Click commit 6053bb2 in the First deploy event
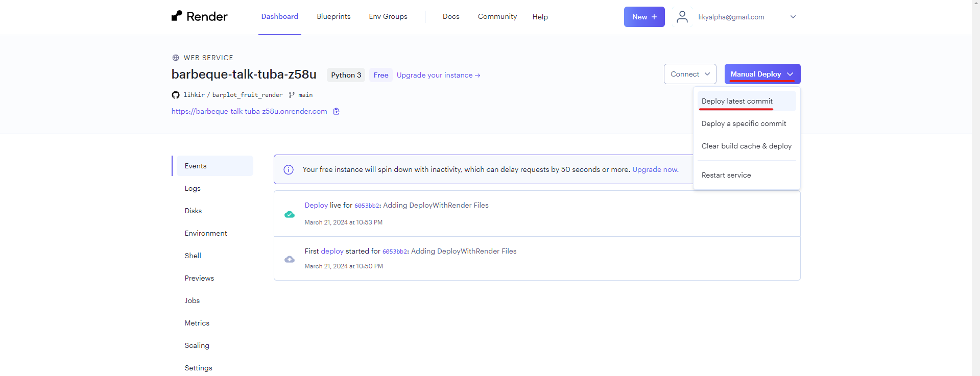 pyautogui.click(x=395, y=252)
